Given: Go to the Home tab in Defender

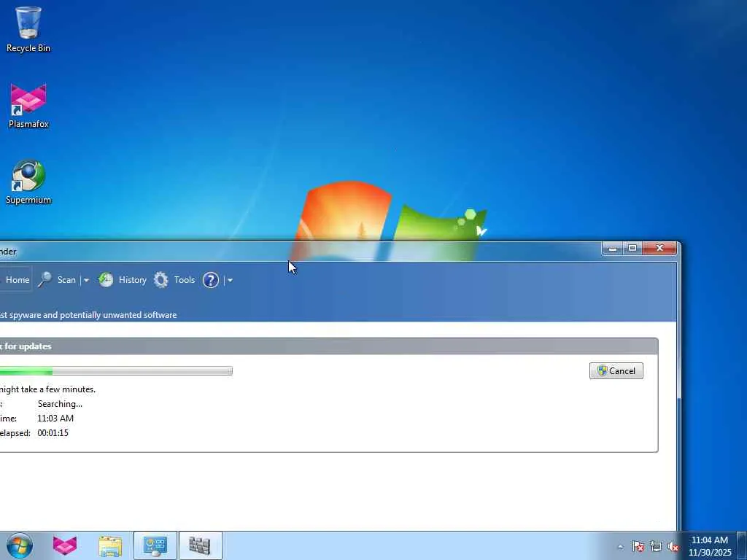Looking at the screenshot, I should click(x=16, y=280).
